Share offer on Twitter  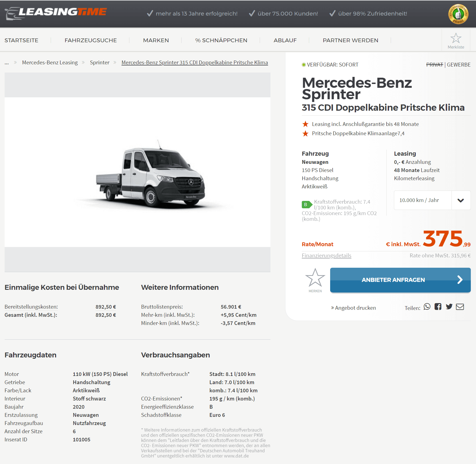pyautogui.click(x=449, y=307)
